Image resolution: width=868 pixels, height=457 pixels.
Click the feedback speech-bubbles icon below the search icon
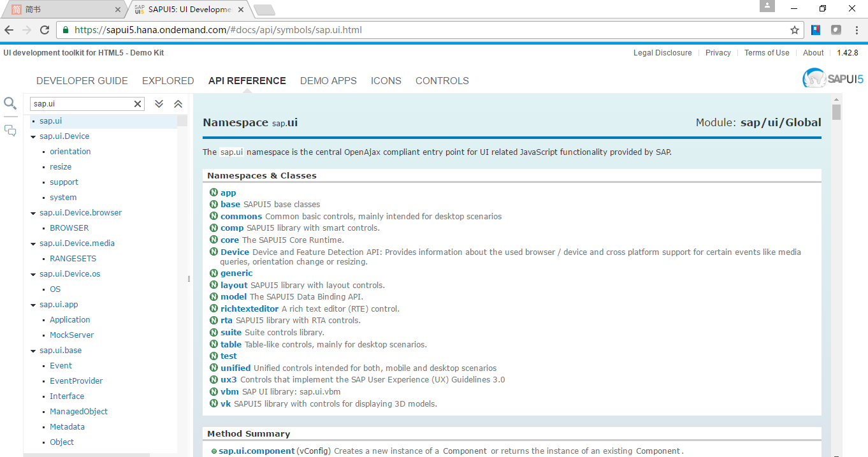(10, 130)
